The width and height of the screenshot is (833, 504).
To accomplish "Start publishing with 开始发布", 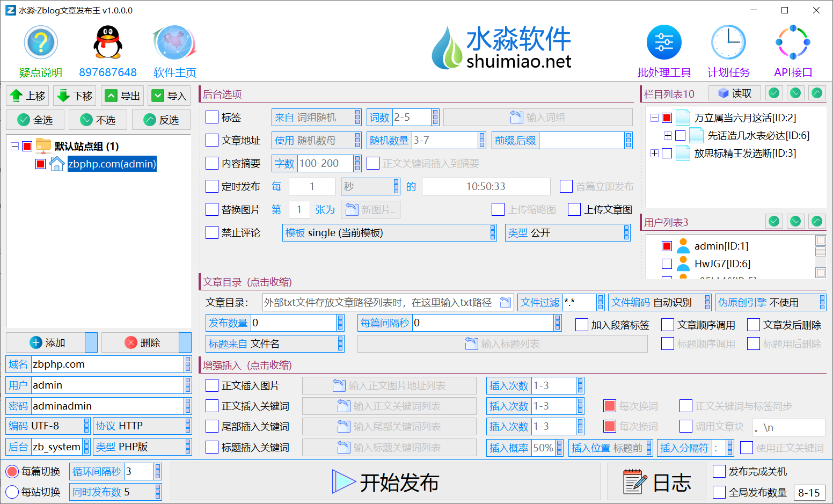I will (x=385, y=482).
